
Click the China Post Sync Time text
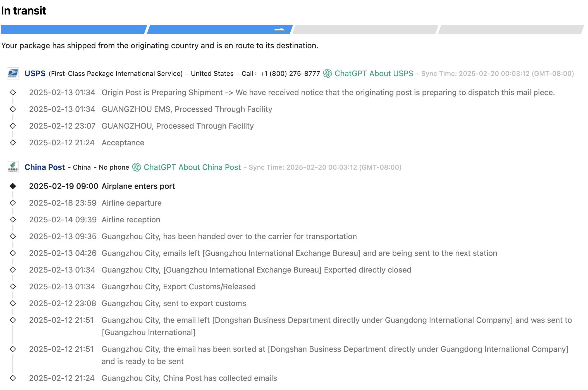click(x=325, y=167)
